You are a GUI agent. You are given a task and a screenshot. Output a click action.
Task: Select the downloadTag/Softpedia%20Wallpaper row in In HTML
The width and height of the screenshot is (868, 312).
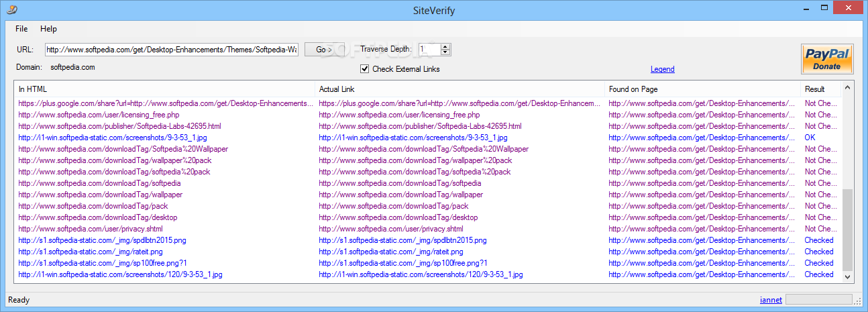pyautogui.click(x=123, y=149)
